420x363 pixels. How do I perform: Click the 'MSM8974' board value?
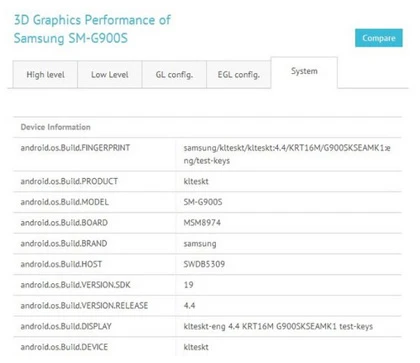click(x=202, y=223)
